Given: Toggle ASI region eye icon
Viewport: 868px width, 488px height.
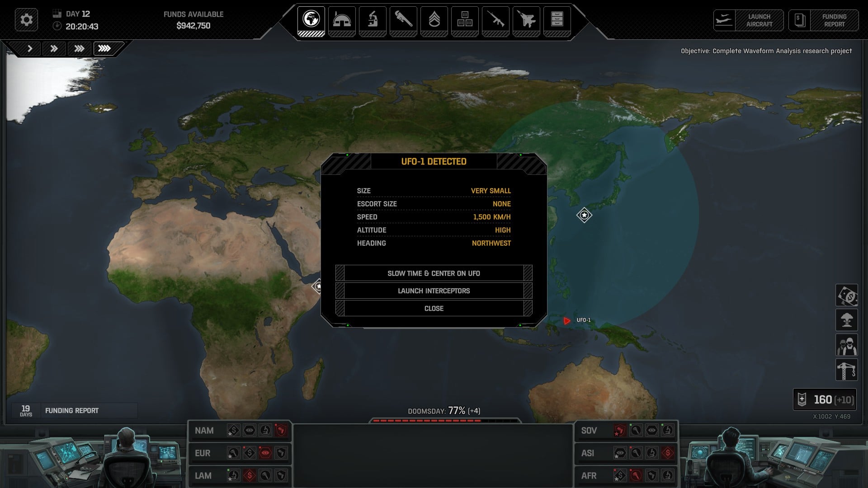Looking at the screenshot, I should click(x=619, y=453).
